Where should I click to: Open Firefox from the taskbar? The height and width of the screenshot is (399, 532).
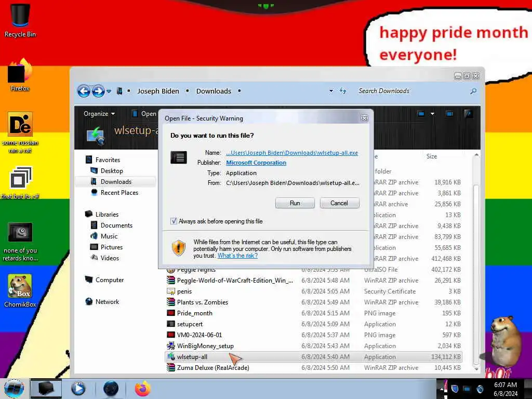tap(143, 389)
